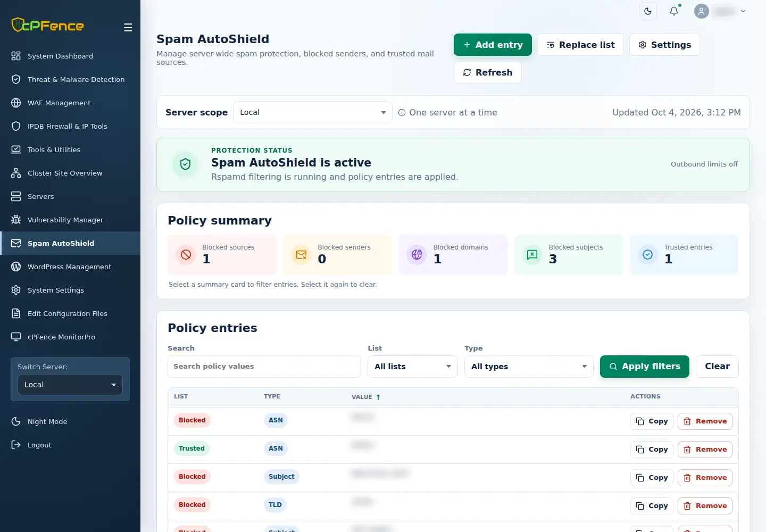Open the Server scope Local dropdown
Screen dimensions: 766x532
(313, 112)
